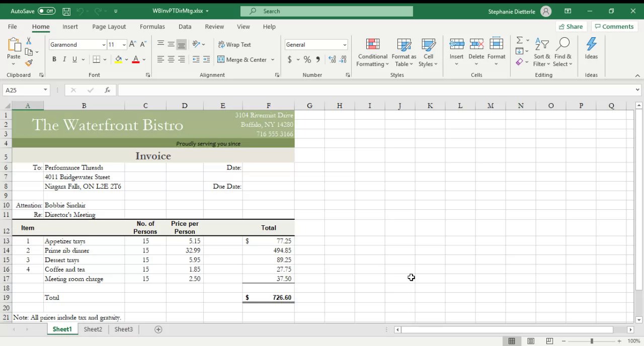The height and width of the screenshot is (346, 644).
Task: Click the Comments button
Action: click(613, 27)
